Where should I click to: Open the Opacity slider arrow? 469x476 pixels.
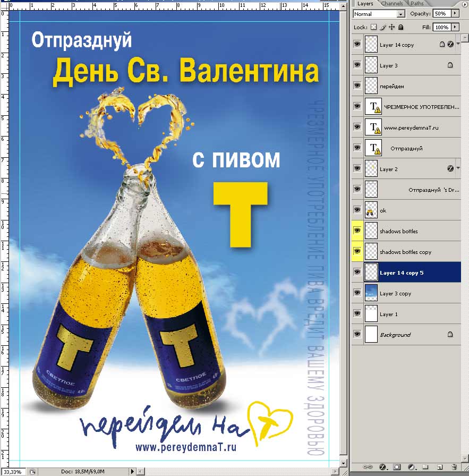(455, 13)
